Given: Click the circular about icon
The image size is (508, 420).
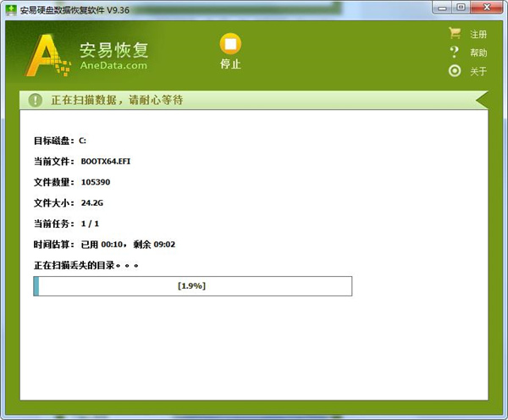Looking at the screenshot, I should (x=455, y=70).
